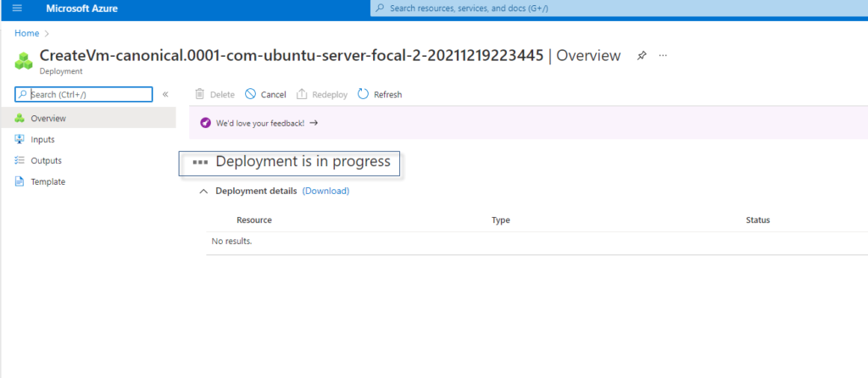The height and width of the screenshot is (378, 868).
Task: Click the Template document icon
Action: tap(19, 181)
